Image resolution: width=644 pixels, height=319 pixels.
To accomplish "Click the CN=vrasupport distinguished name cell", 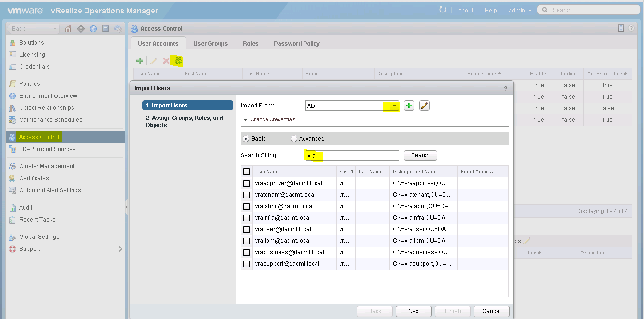I will (x=423, y=264).
